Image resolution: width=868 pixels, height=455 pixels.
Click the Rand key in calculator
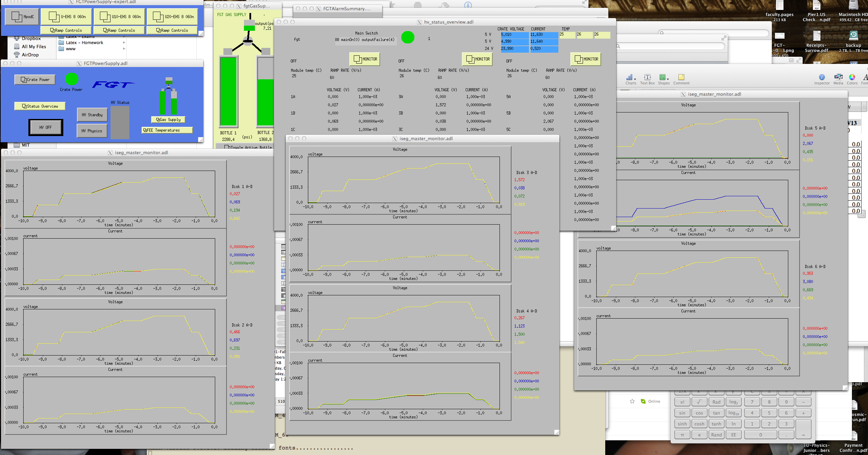[x=716, y=435]
